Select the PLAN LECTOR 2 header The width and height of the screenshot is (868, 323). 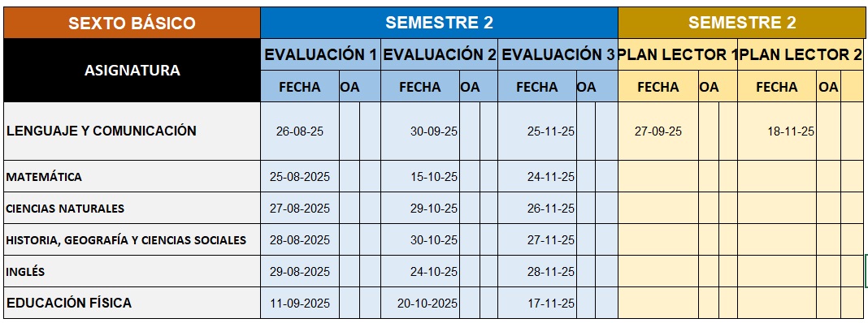pyautogui.click(x=801, y=54)
